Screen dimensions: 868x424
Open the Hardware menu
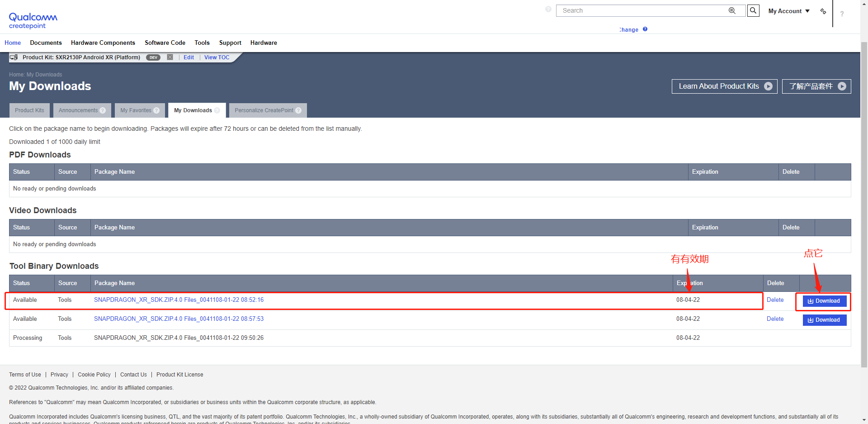[x=264, y=43]
